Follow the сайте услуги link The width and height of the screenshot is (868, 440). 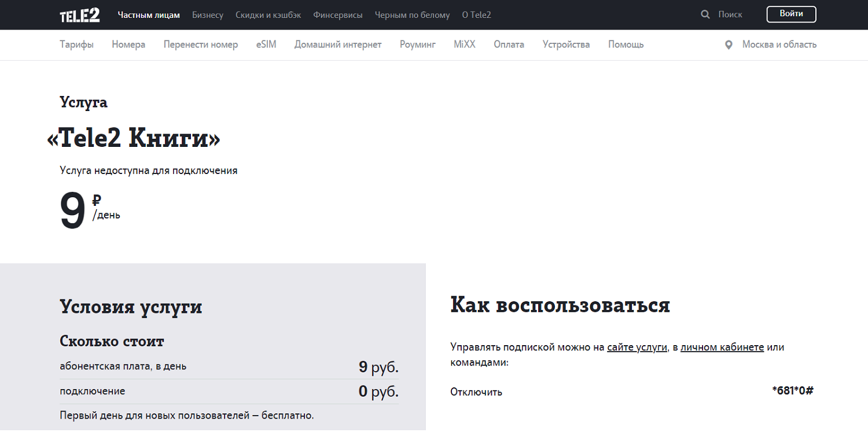637,347
